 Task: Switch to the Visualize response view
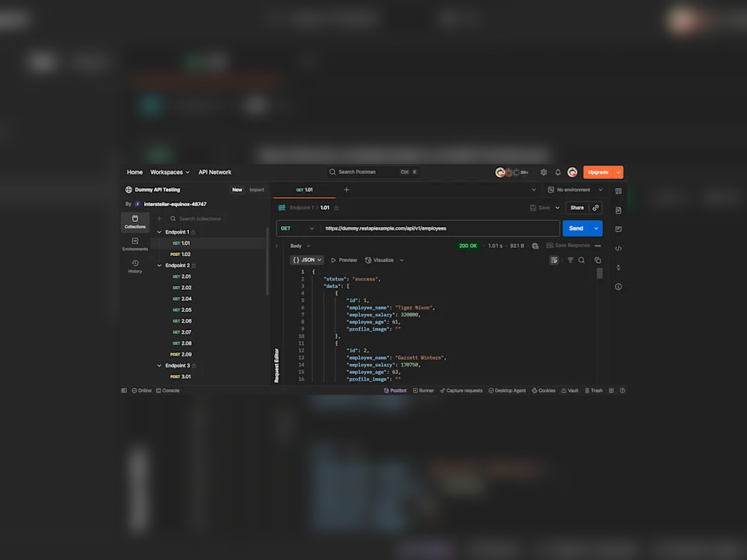[x=379, y=261]
